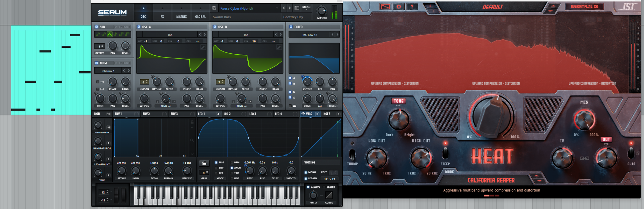This screenshot has height=209, width=644.
Task: Toggle the LEGATO voicing checkbox
Action: (x=306, y=179)
